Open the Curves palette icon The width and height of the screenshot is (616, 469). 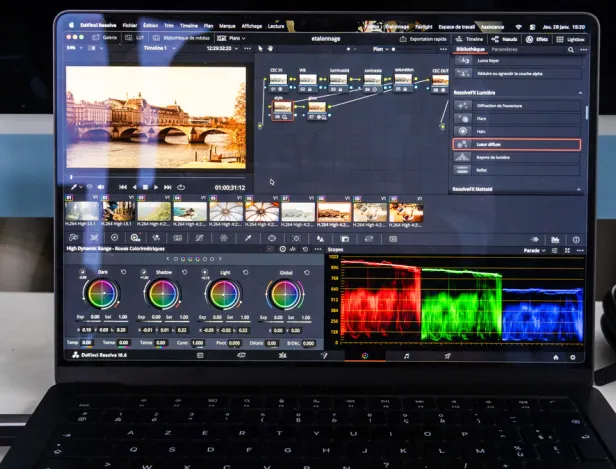point(199,238)
